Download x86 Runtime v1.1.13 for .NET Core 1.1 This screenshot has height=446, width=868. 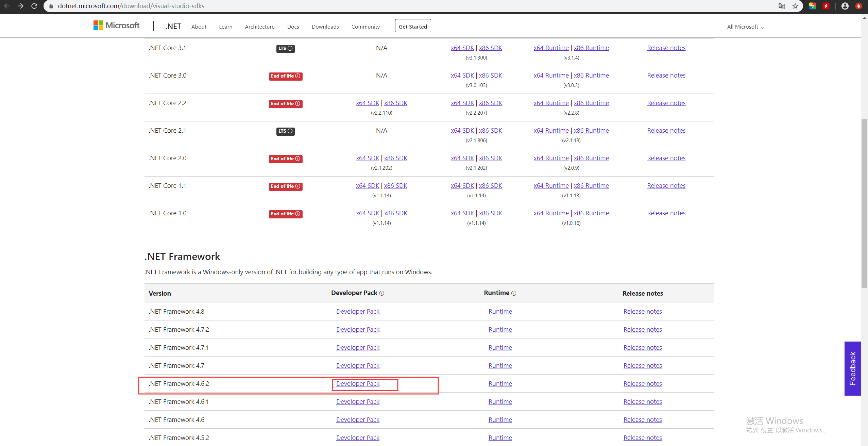[591, 185]
